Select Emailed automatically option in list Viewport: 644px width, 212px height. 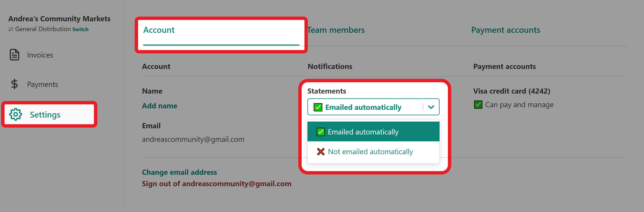click(373, 132)
